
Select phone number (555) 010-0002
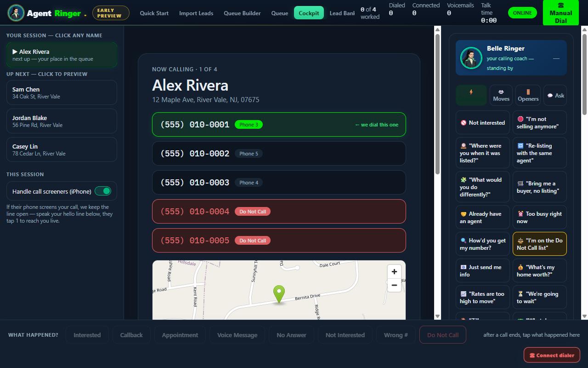279,154
